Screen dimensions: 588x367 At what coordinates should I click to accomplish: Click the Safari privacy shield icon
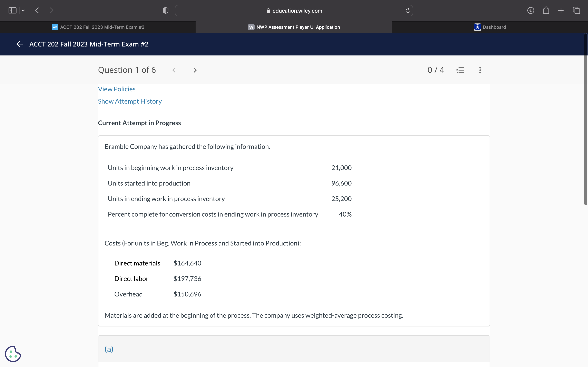tap(165, 10)
